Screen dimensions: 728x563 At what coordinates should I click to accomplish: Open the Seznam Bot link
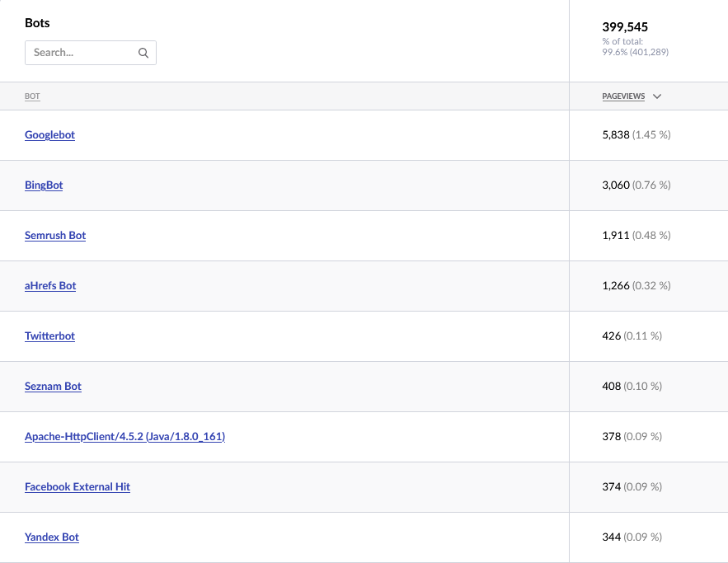click(x=53, y=386)
